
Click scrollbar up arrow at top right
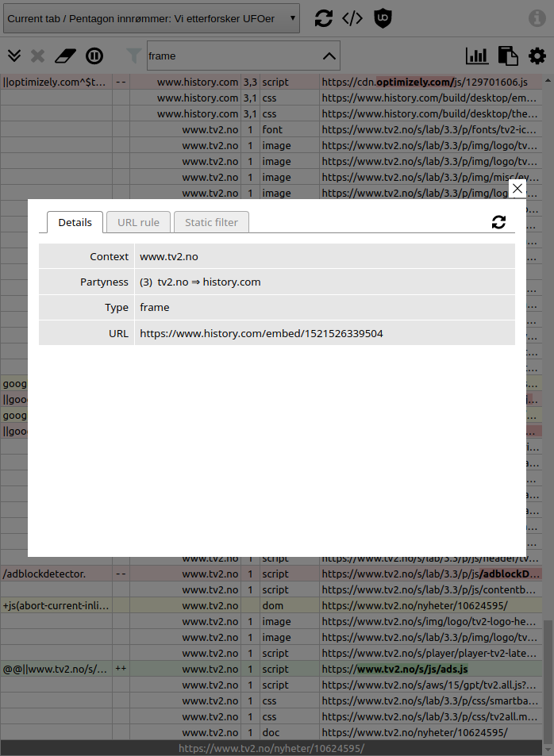[x=548, y=80]
